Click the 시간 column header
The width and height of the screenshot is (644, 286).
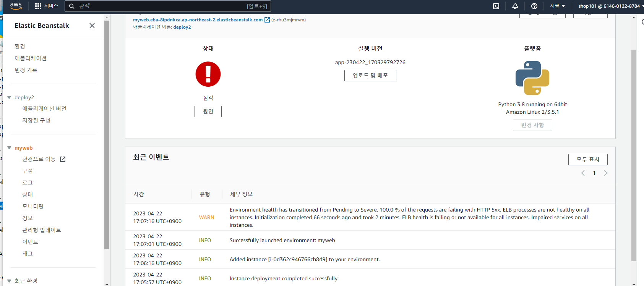(139, 194)
